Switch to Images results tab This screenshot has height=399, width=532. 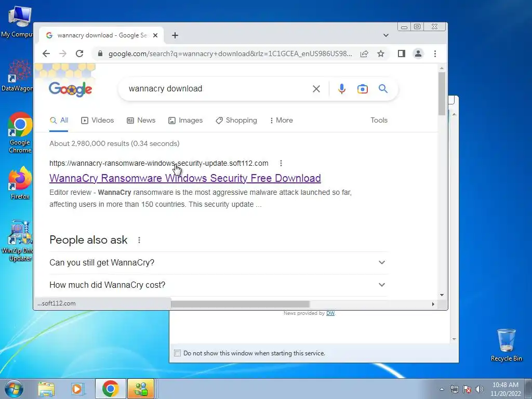click(x=185, y=120)
